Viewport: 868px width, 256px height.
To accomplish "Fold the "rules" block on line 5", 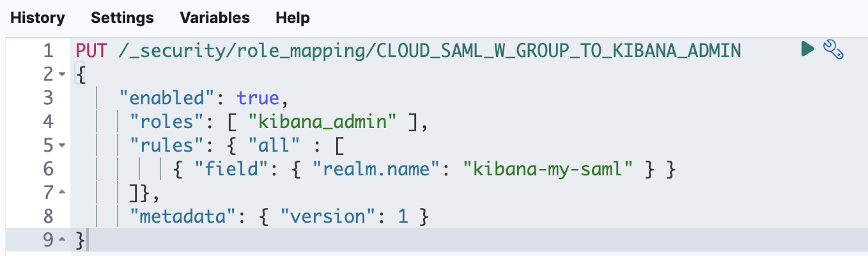I will [x=62, y=146].
